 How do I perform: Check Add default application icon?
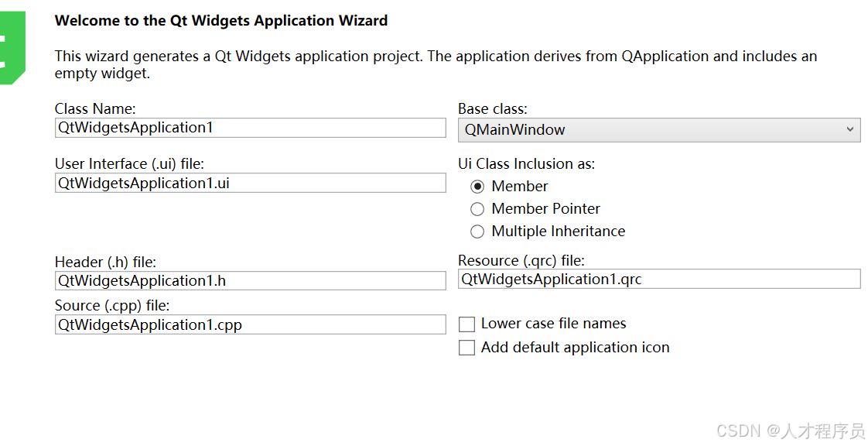pos(466,348)
